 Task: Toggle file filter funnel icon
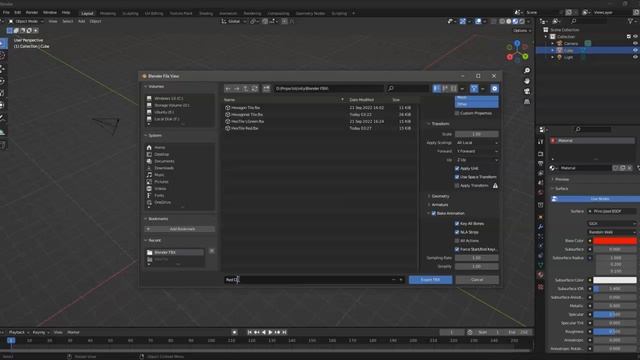[x=474, y=89]
